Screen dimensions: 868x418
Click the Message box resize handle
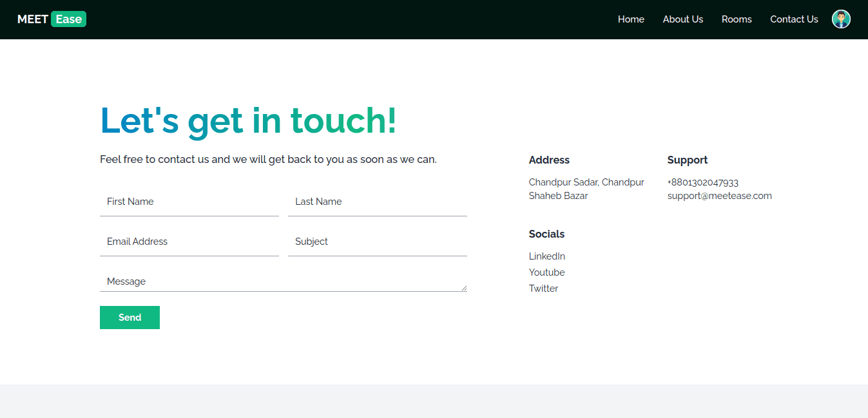[x=463, y=288]
